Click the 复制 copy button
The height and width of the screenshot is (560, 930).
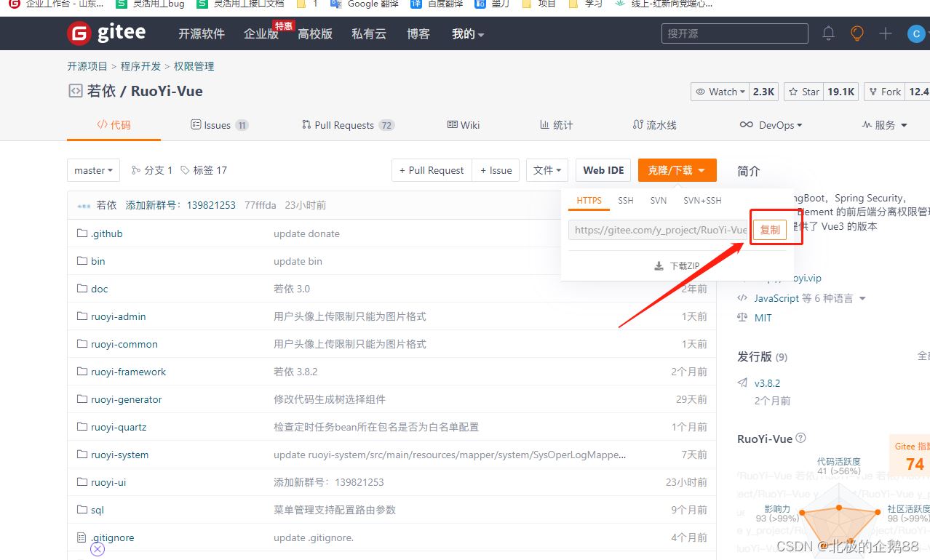click(771, 229)
